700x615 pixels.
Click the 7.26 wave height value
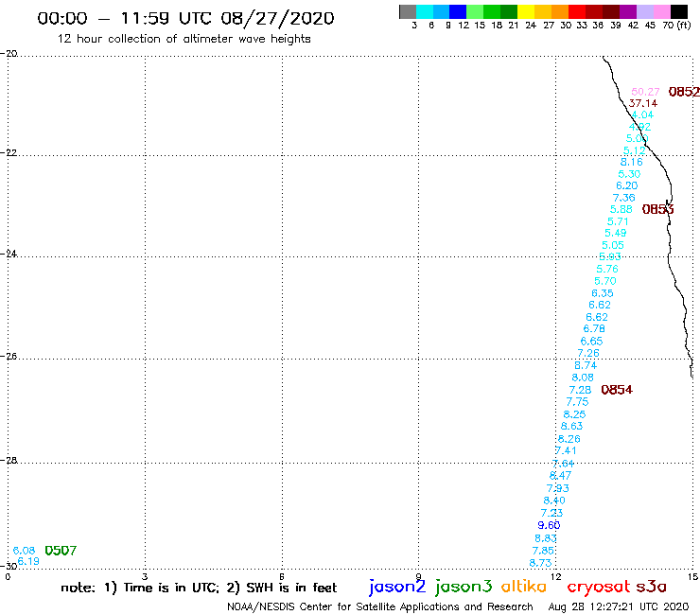(588, 353)
